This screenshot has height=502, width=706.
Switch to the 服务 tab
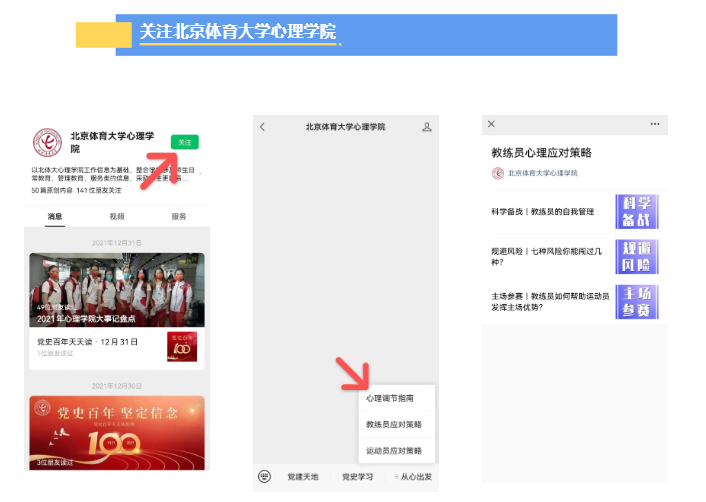(x=180, y=217)
